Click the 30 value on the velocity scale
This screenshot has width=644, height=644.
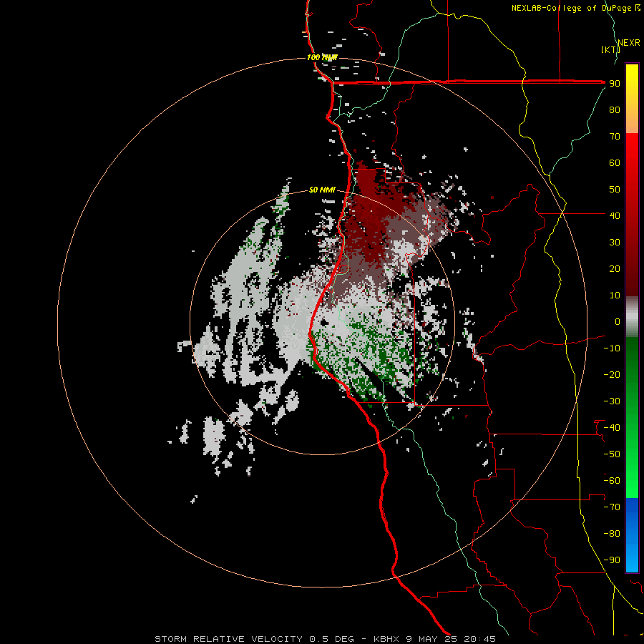pos(615,243)
